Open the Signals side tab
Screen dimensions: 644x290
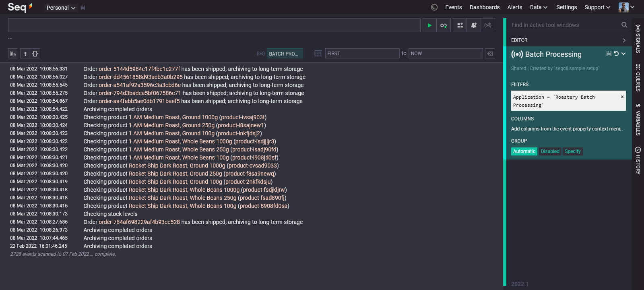(x=638, y=39)
